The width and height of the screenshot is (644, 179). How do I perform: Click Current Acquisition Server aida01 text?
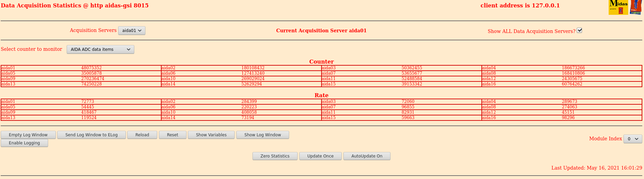[321, 31]
